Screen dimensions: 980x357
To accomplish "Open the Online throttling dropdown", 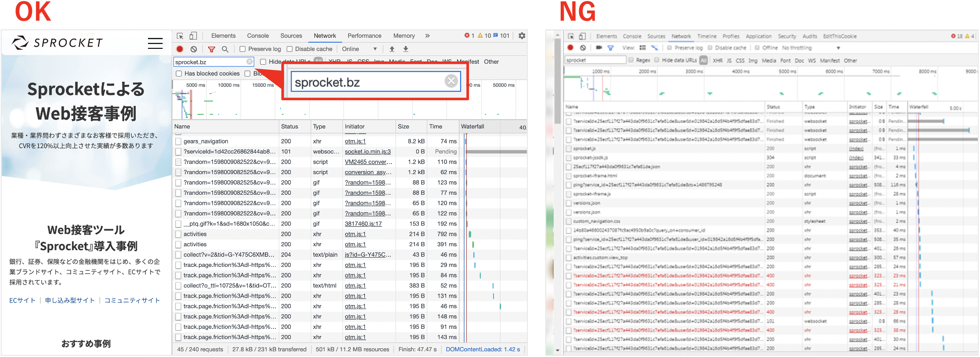I will (x=360, y=49).
